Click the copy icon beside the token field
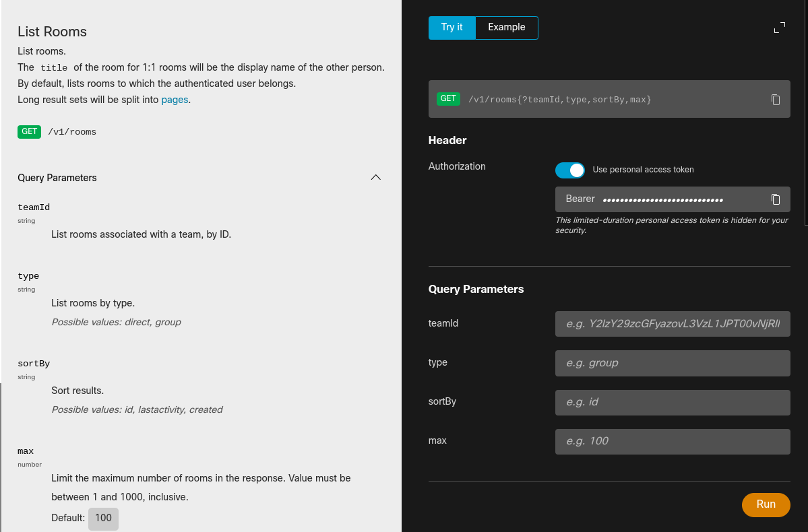This screenshot has height=532, width=808. point(776,199)
